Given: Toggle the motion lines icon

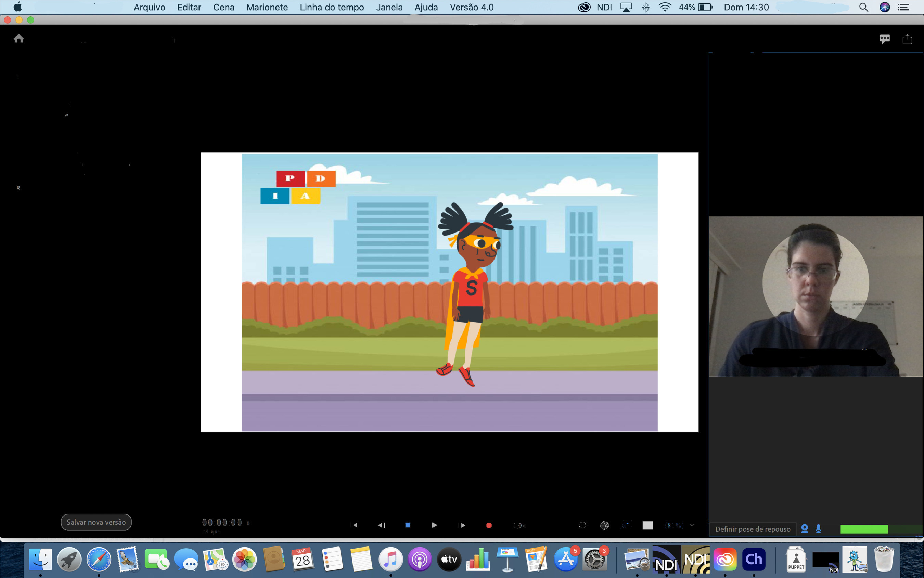Looking at the screenshot, I should point(626,525).
